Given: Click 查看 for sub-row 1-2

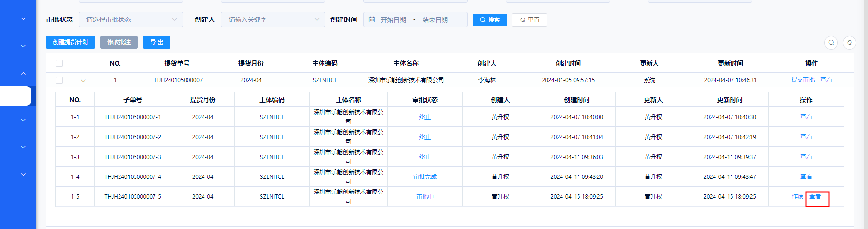Looking at the screenshot, I should [806, 137].
